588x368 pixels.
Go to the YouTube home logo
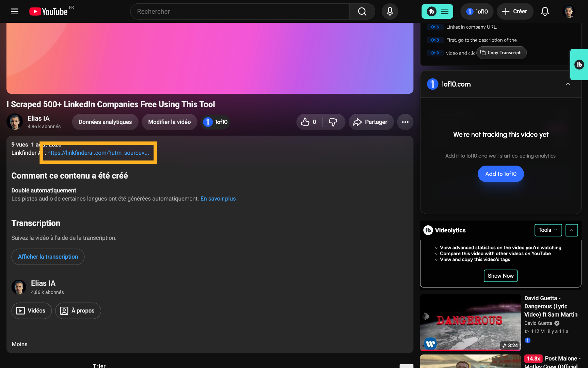[x=48, y=12]
